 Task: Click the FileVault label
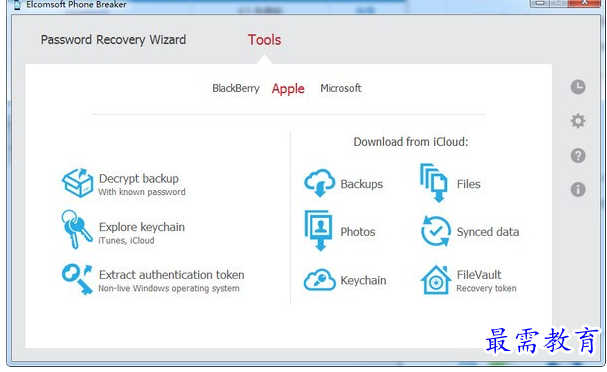coord(479,275)
